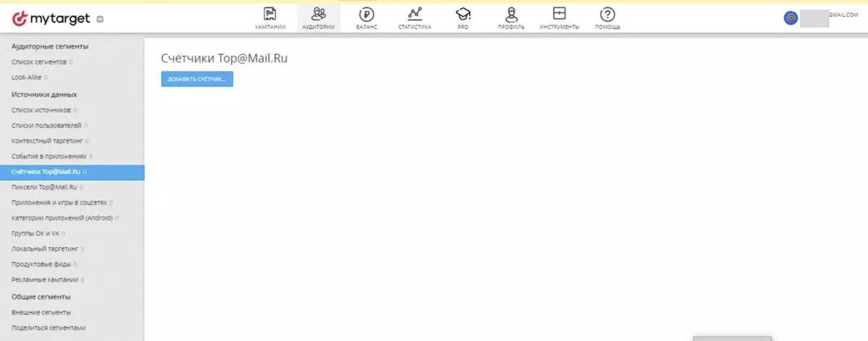
Task: Open the Кампании section icon
Action: point(271,14)
